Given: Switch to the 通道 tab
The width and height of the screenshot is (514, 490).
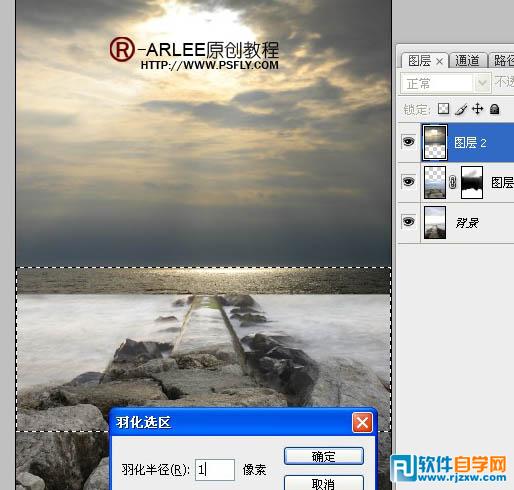Looking at the screenshot, I should click(467, 61).
